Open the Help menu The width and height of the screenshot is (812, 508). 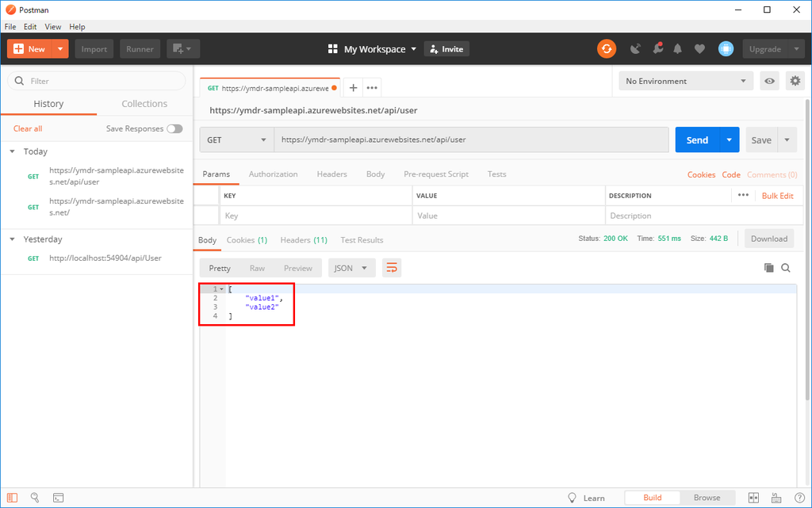[77, 27]
